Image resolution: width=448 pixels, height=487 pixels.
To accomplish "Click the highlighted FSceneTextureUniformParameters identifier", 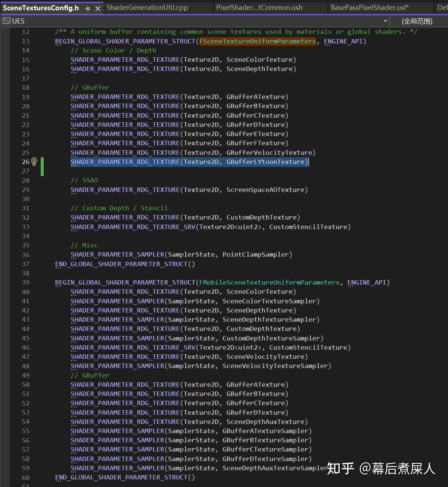I will 257,41.
